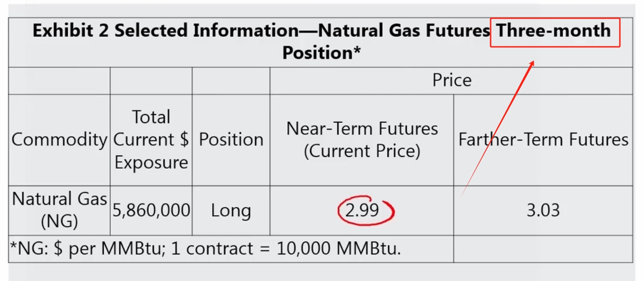Click the "Long" position value cell
Viewport: 644px width, 281px height.
tap(231, 211)
